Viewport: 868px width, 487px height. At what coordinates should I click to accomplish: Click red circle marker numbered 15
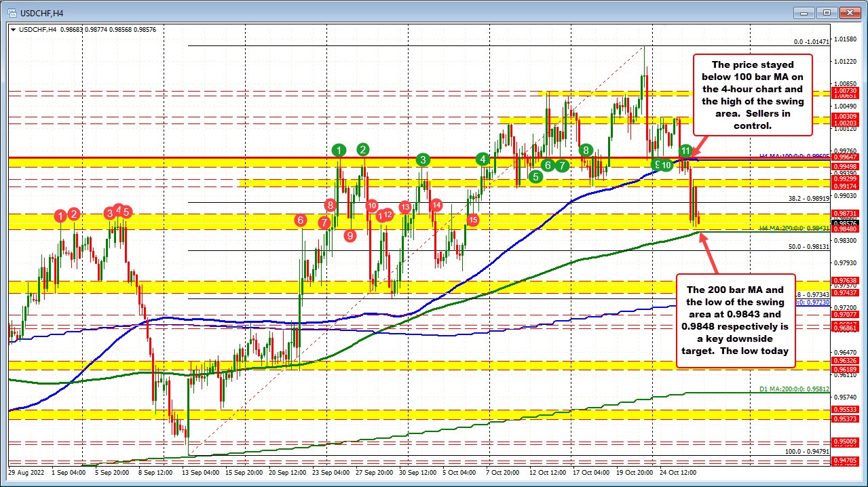pyautogui.click(x=473, y=220)
